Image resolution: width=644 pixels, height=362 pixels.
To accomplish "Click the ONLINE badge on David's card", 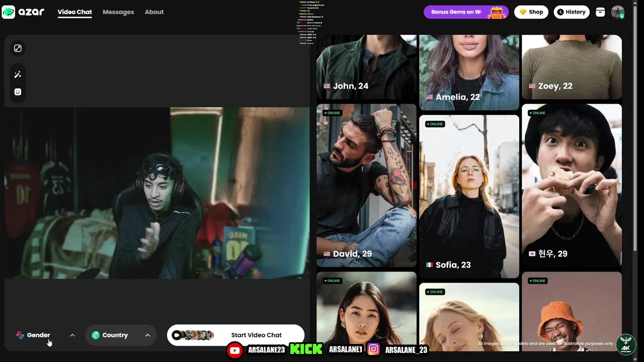I will pos(332,113).
